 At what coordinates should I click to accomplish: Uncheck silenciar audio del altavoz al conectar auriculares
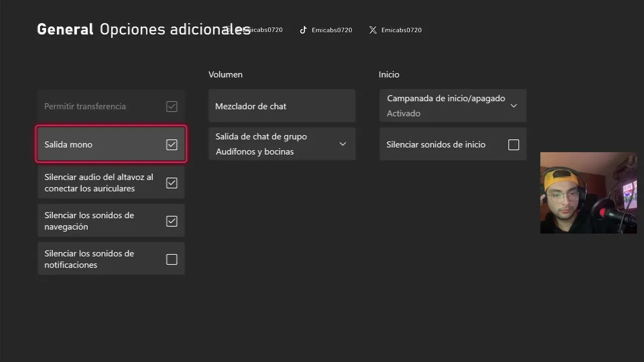pyautogui.click(x=172, y=183)
